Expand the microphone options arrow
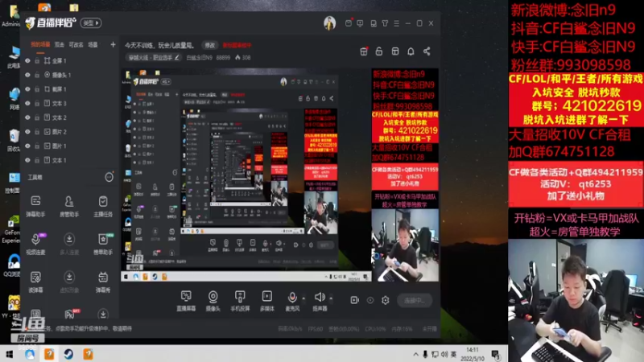Image resolution: width=644 pixels, height=362 pixels. [303, 298]
